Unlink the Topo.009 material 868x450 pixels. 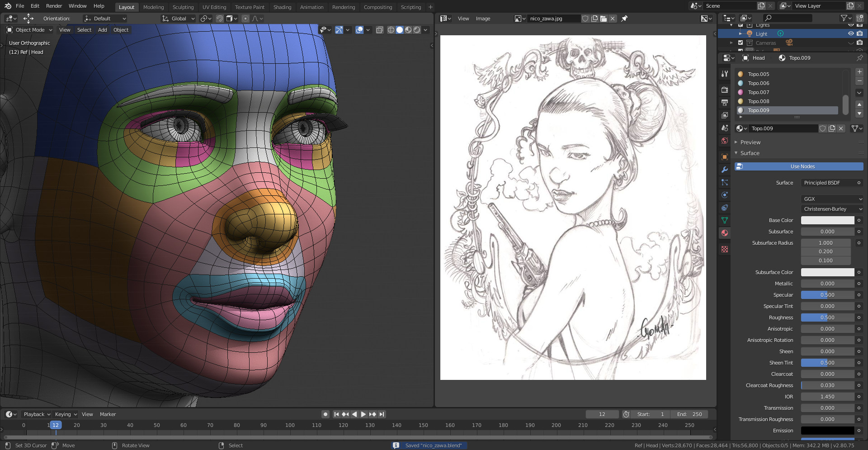[841, 128]
